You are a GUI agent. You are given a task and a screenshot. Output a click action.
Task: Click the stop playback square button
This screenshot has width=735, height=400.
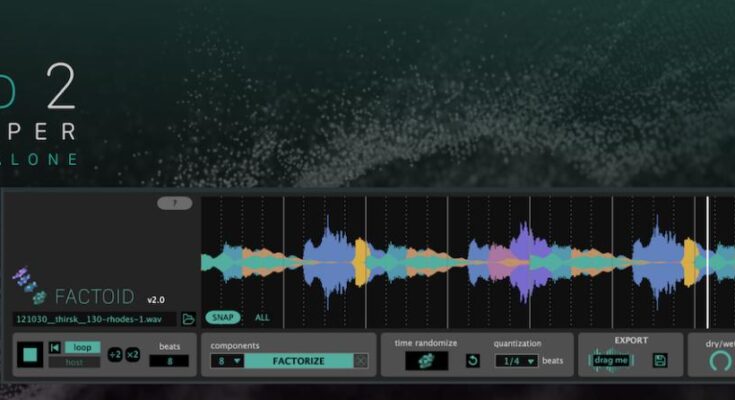(x=30, y=355)
